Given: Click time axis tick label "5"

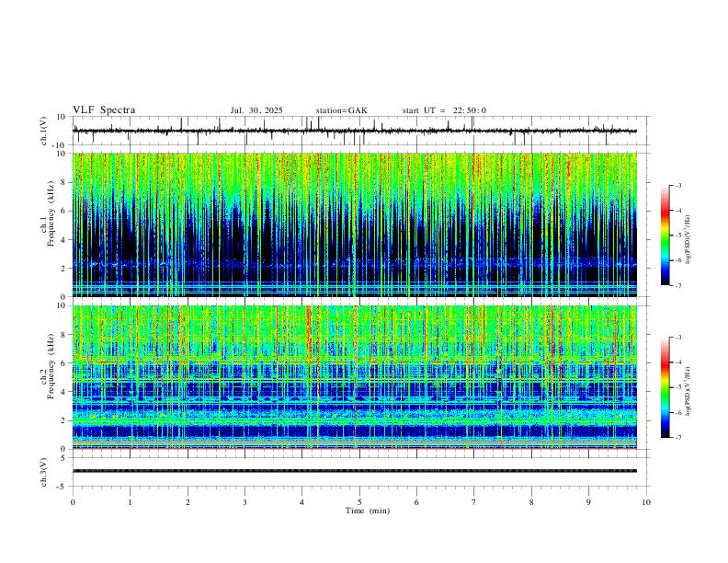Looking at the screenshot, I should coord(359,502).
